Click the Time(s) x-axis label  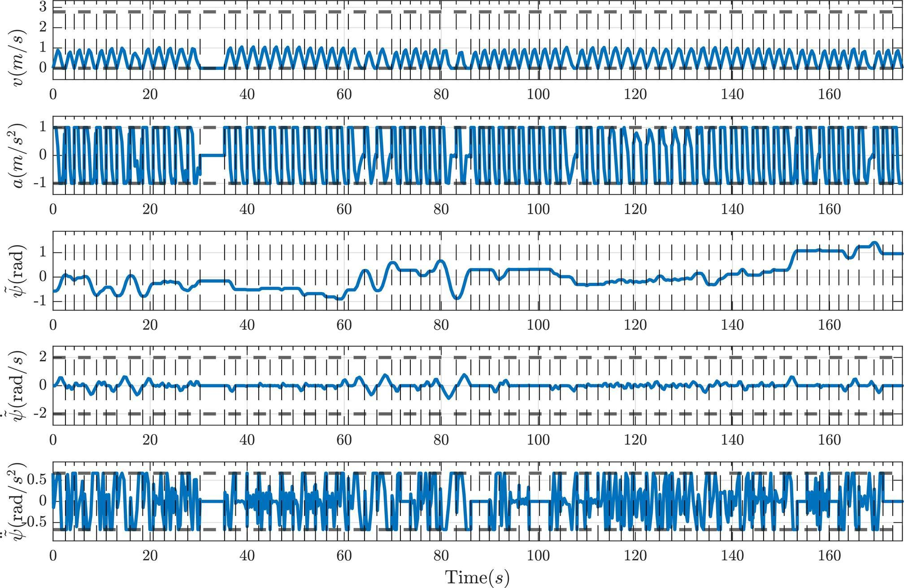477,577
